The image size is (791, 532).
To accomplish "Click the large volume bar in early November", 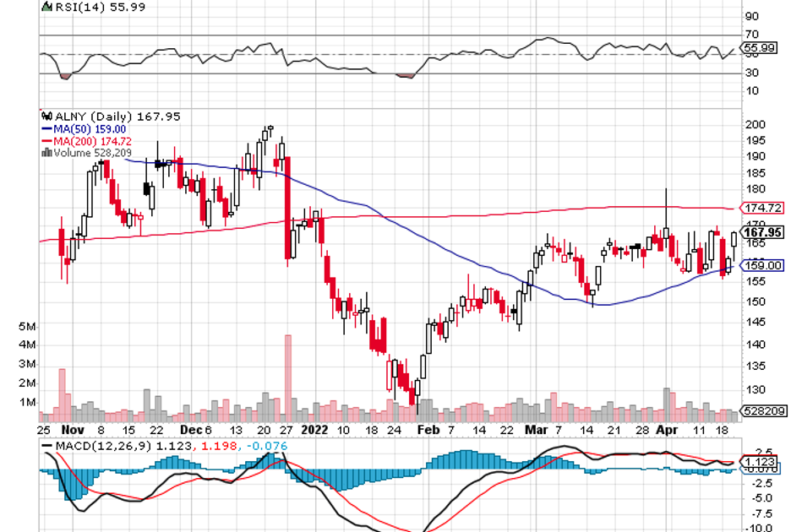I will pyautogui.click(x=62, y=395).
